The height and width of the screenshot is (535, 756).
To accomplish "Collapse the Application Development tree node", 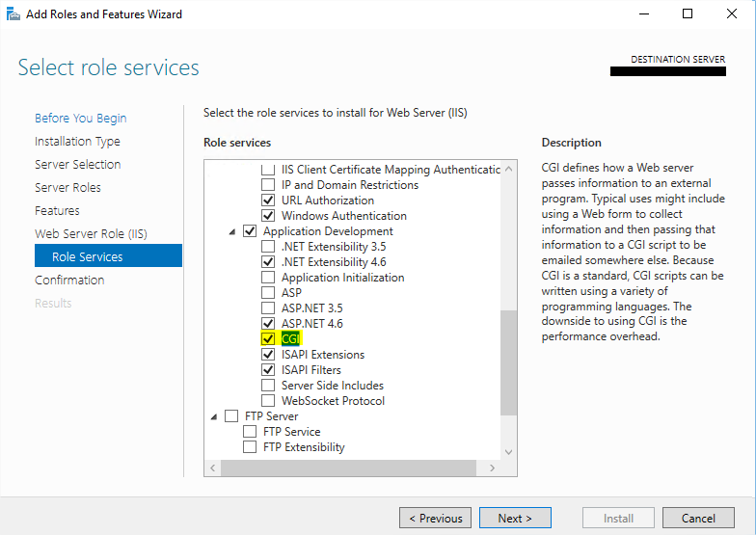I will (x=231, y=231).
